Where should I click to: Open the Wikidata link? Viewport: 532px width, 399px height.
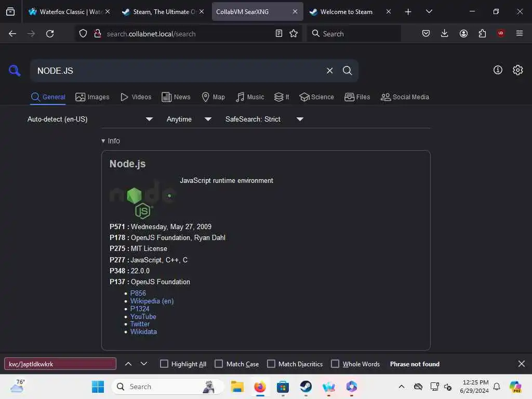(143, 332)
